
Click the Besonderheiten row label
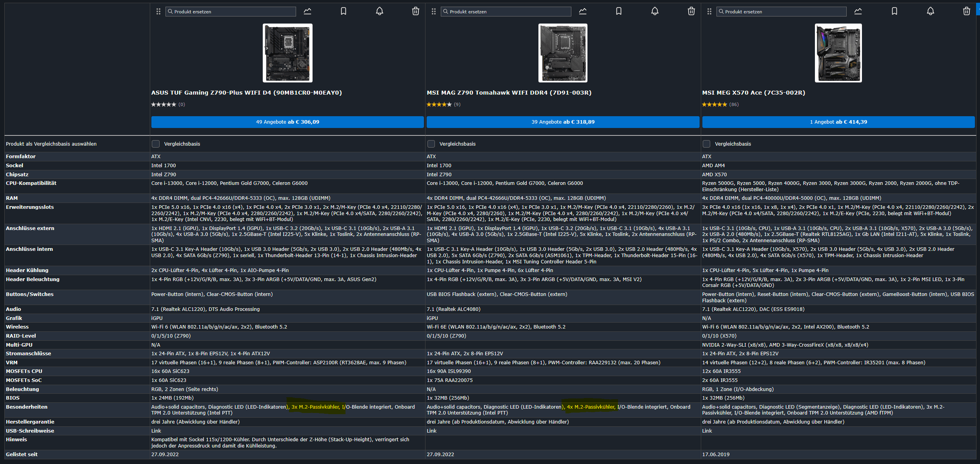(x=27, y=407)
